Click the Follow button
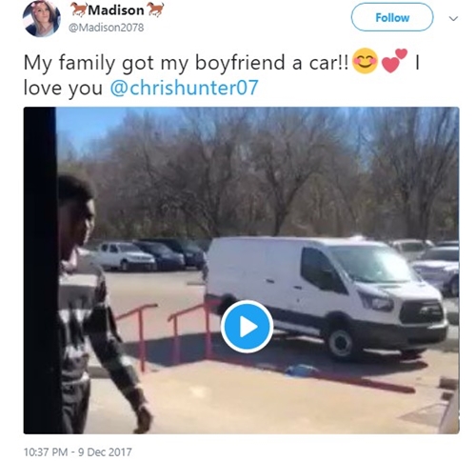This screenshot has height=462, width=476. pos(392,17)
